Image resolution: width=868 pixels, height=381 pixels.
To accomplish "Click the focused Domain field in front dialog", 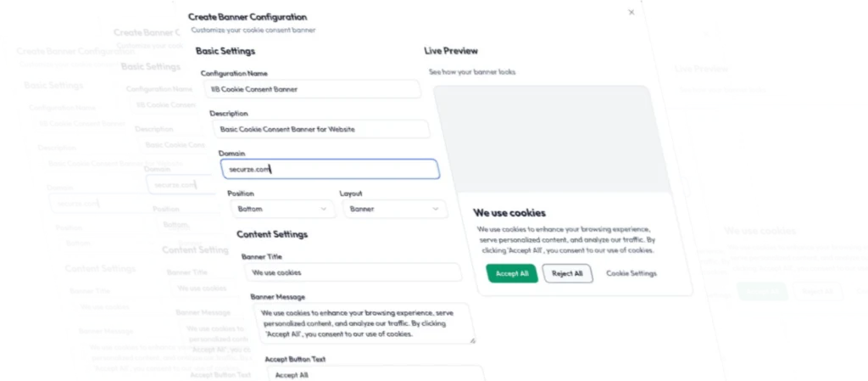I will pos(331,169).
